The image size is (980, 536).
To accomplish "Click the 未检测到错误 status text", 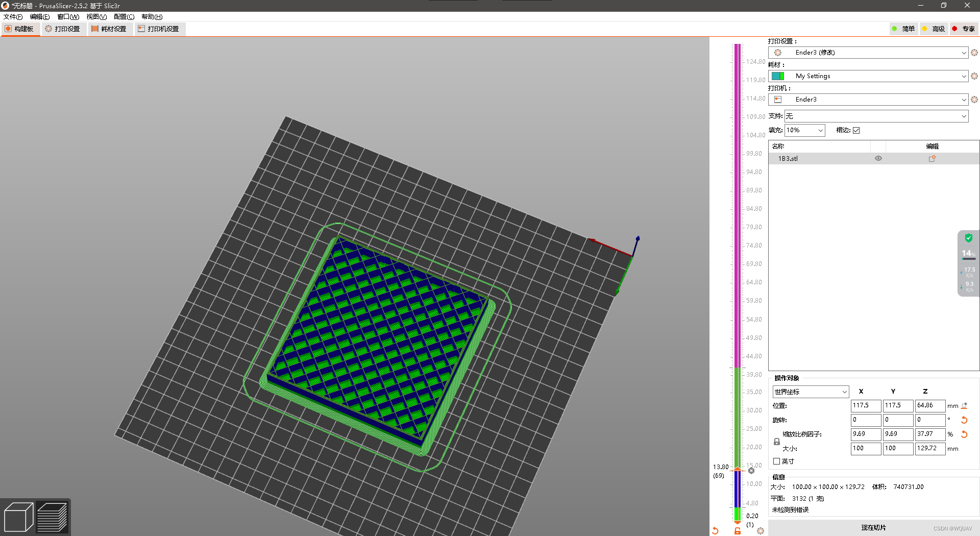I will point(790,510).
